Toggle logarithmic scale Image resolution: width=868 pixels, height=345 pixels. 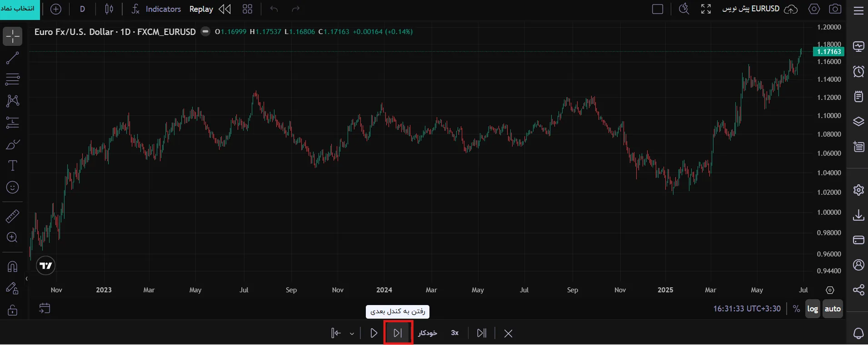coord(813,309)
